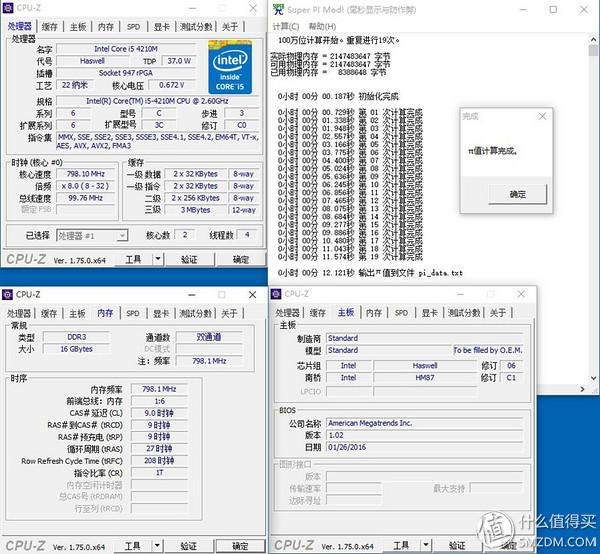Click the 1:6 FSB:DRAM ratio value
The height and width of the screenshot is (554, 600).
[160, 401]
